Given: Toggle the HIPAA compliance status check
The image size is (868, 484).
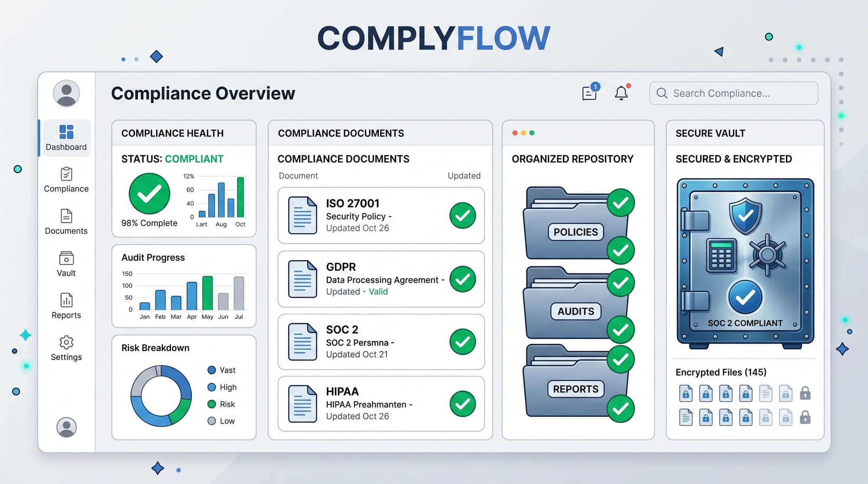Looking at the screenshot, I should pos(462,404).
